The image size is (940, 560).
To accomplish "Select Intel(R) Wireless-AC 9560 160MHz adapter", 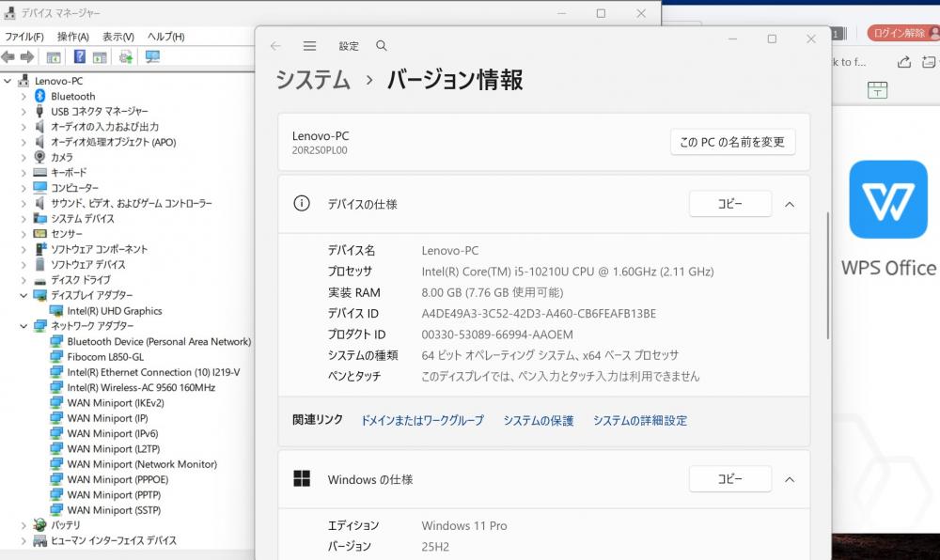I will 141,387.
